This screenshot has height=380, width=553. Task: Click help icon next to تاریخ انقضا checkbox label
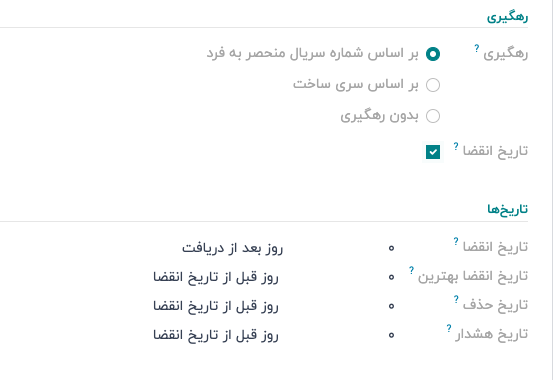[x=456, y=146]
